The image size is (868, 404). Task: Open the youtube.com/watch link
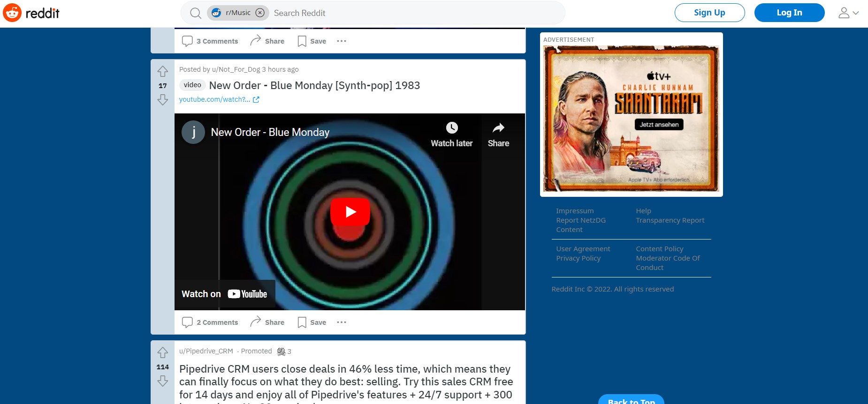click(x=219, y=99)
